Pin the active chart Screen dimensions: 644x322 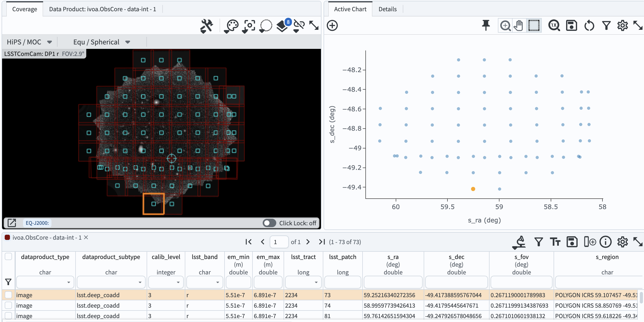tap(486, 26)
